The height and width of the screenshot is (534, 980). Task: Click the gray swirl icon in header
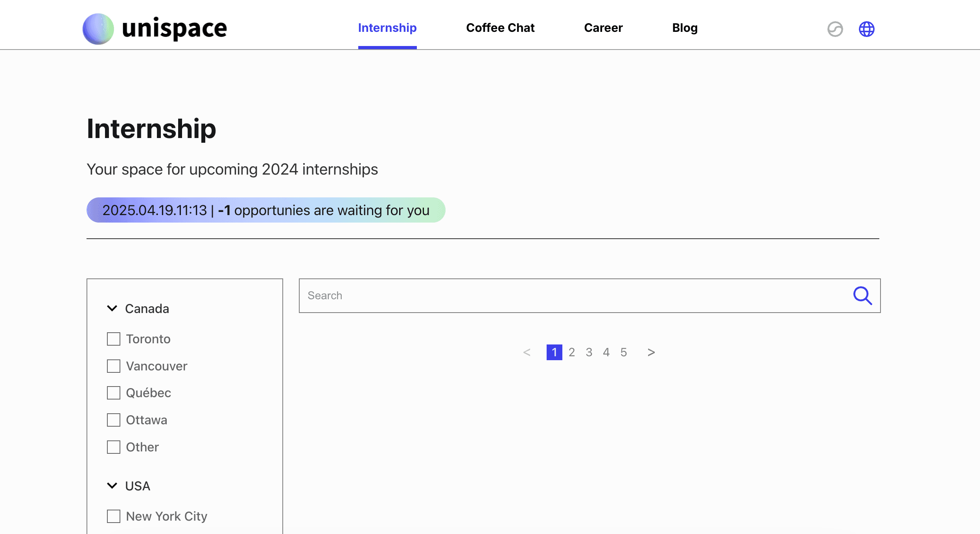click(x=835, y=29)
